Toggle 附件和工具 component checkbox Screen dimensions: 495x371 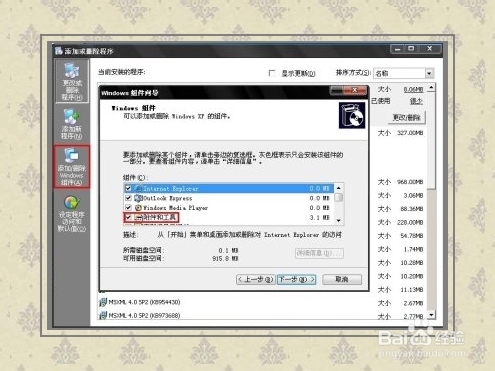[x=128, y=217]
